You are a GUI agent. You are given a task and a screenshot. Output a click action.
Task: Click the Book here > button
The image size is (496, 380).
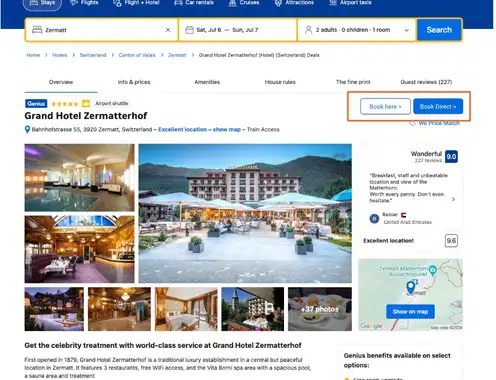(385, 107)
